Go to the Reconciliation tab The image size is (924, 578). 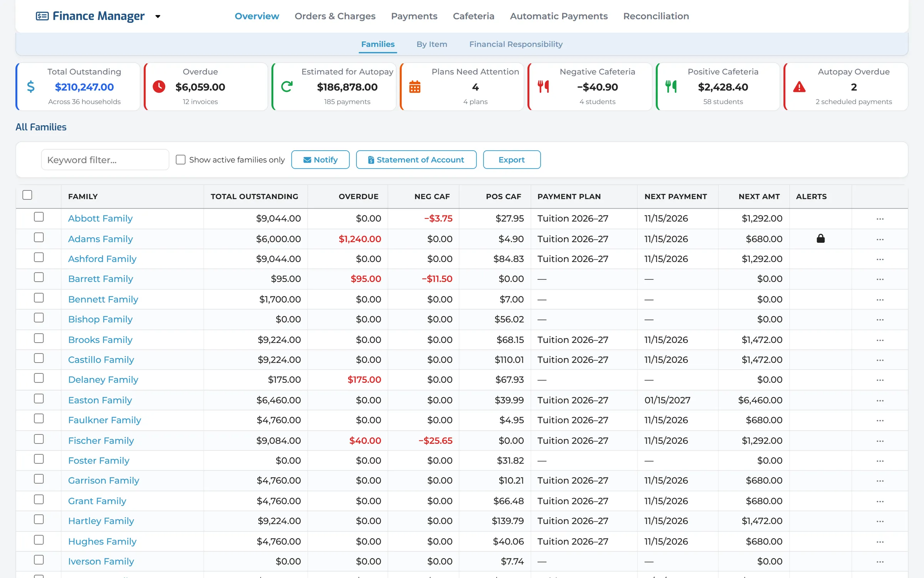click(656, 16)
